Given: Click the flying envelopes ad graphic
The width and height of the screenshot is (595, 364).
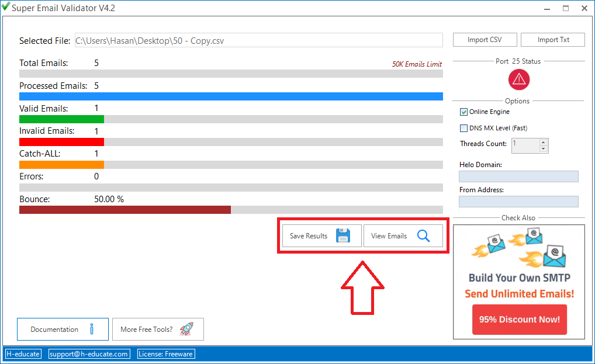Looking at the screenshot, I should pos(519,248).
